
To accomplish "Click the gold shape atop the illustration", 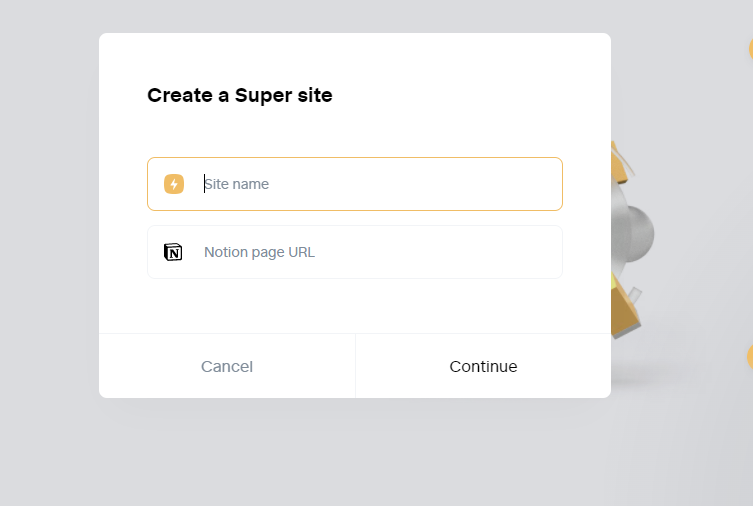I will [619, 162].
